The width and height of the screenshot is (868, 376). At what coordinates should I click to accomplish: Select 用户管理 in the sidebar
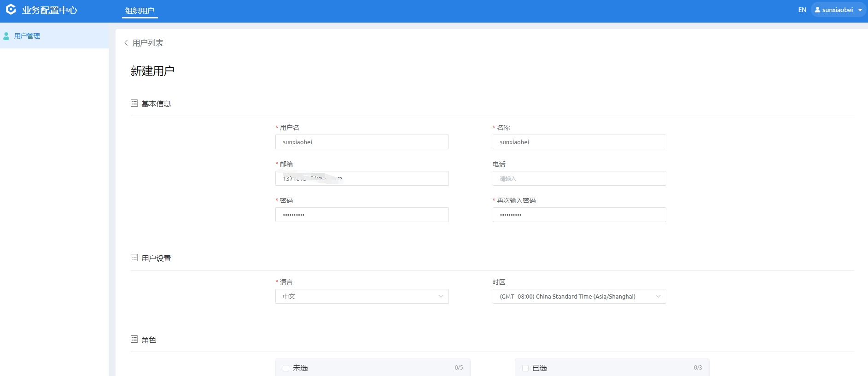point(54,36)
